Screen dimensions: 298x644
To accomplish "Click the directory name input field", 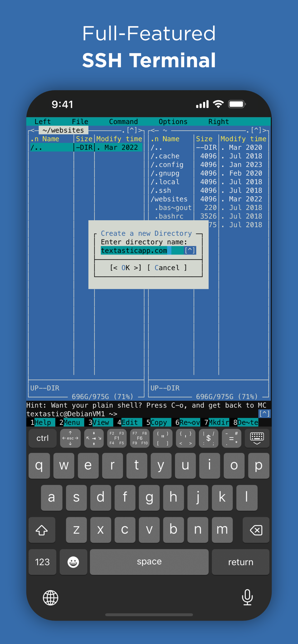I will tap(148, 251).
